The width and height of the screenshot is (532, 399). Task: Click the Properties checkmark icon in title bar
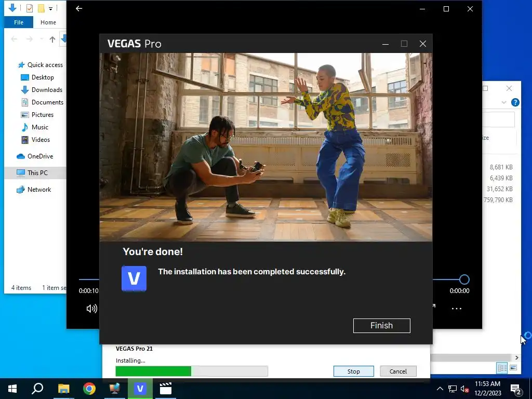[x=30, y=8]
